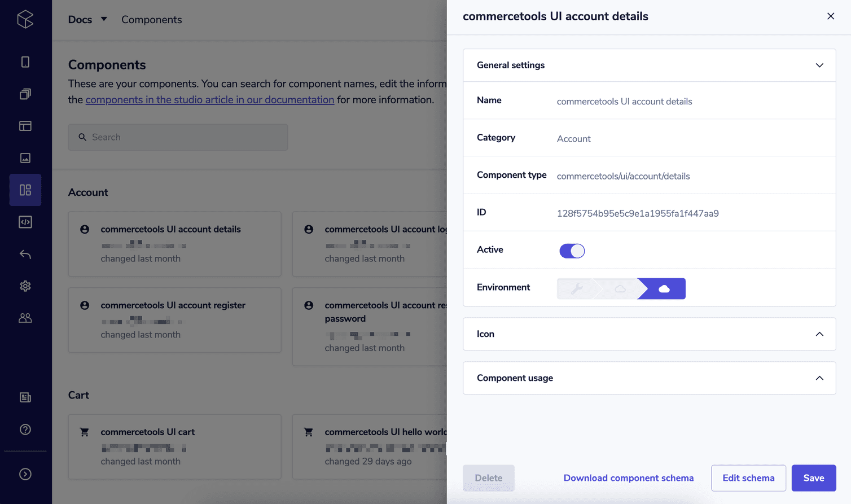
Task: Select the components icon in the sidebar
Action: (x=25, y=190)
